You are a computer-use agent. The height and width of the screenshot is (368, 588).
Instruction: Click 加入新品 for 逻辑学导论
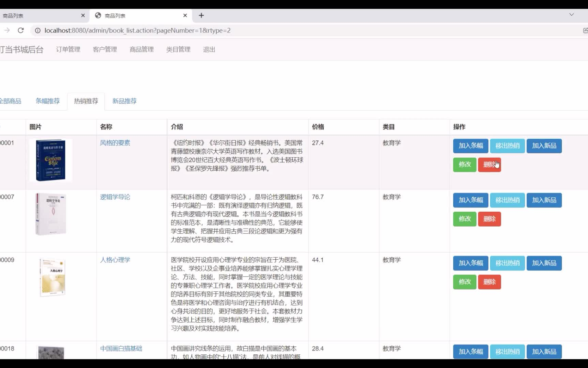[544, 200]
